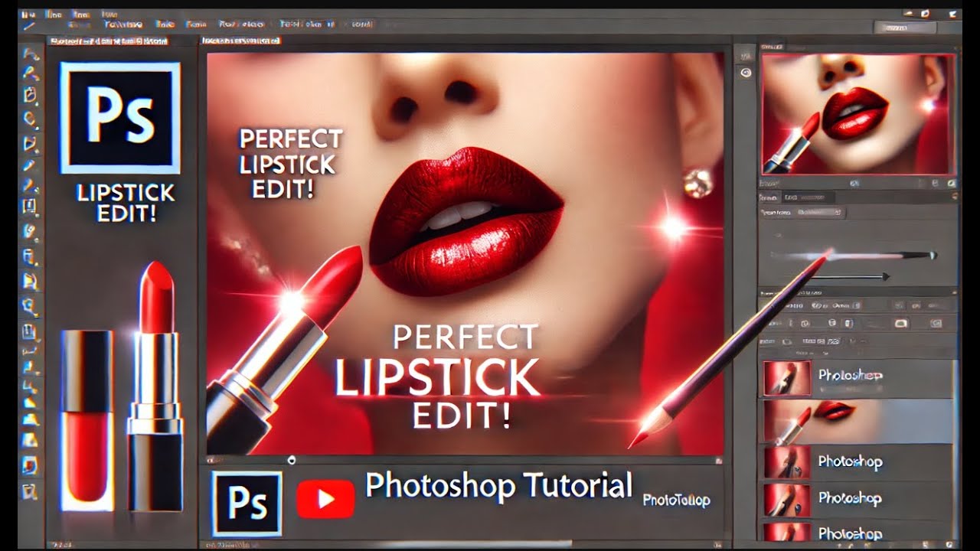Click the small circular handle below canvas

click(x=291, y=460)
